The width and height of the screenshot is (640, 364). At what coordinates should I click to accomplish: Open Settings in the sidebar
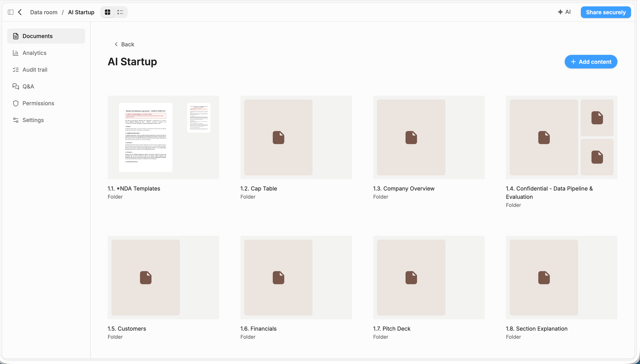point(46,120)
